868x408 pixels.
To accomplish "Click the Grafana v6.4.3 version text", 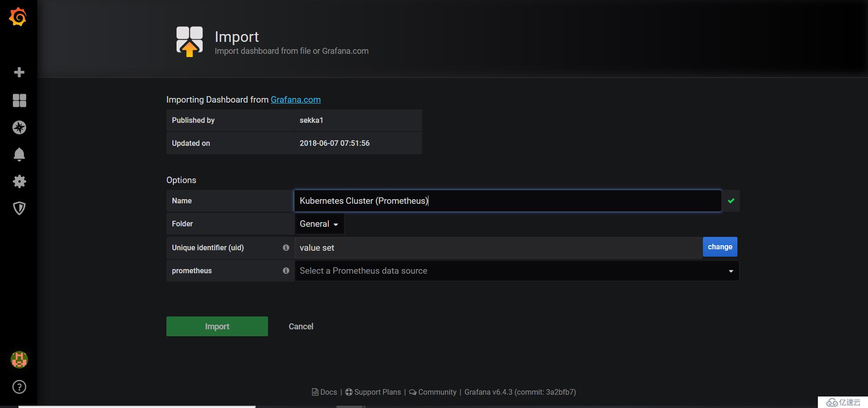I will (520, 392).
